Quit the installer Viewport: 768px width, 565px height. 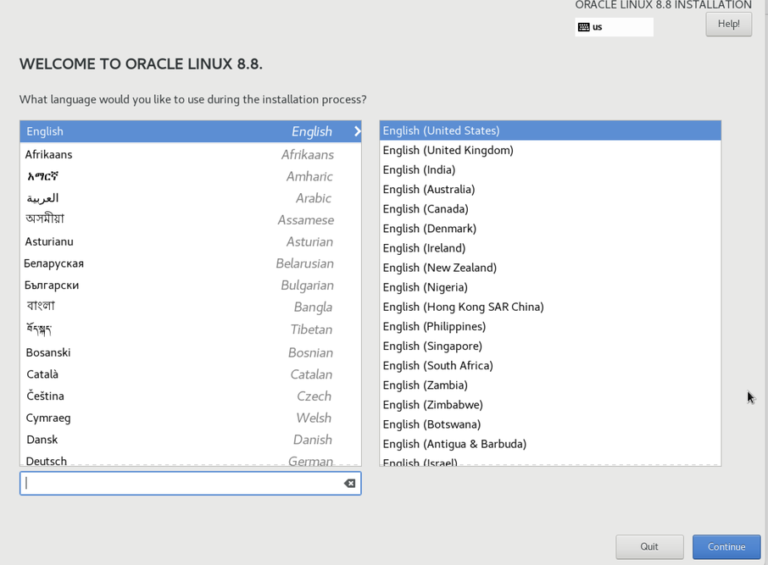pos(649,547)
